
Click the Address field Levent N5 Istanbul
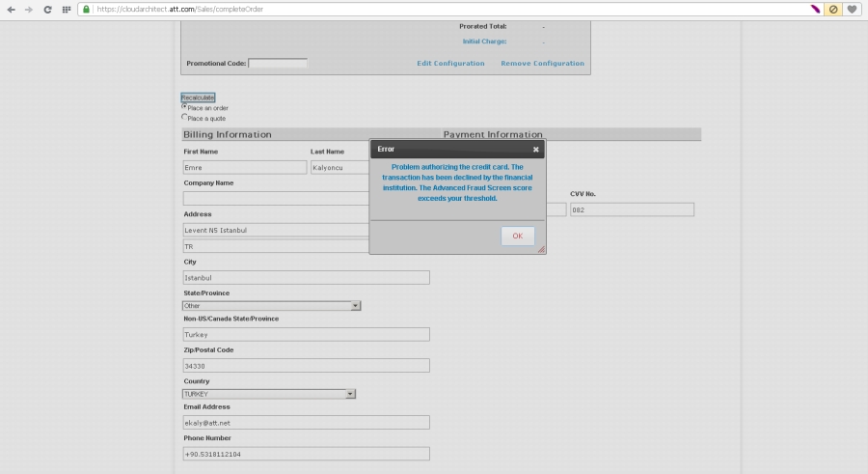click(x=276, y=230)
